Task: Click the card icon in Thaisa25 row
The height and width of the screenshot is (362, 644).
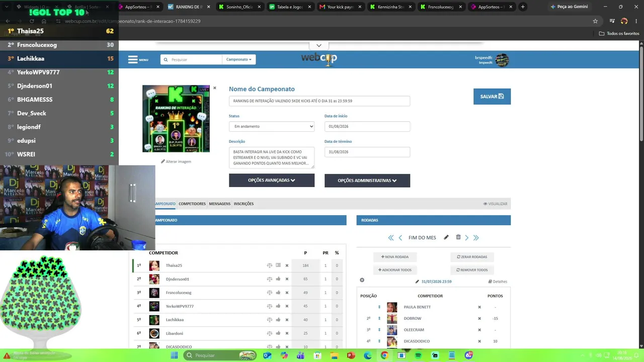Action: coord(278,265)
